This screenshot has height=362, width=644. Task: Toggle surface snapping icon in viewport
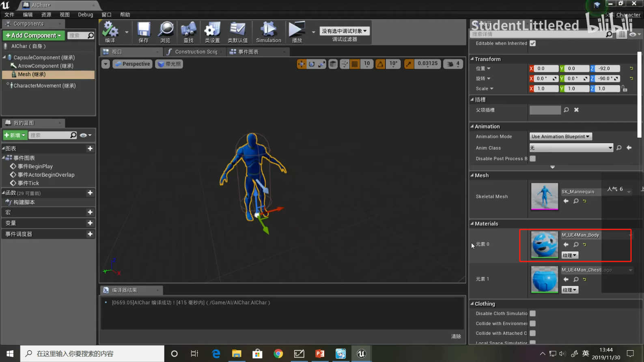coord(345,64)
